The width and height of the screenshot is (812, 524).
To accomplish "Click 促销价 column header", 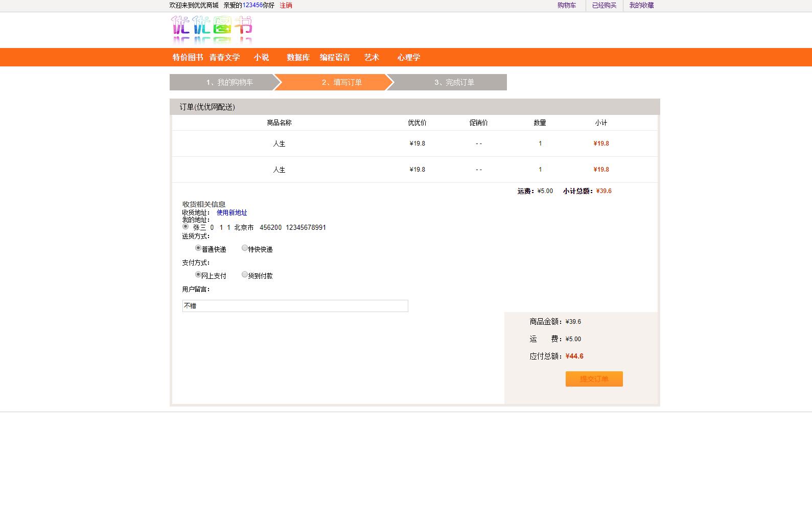I will click(x=478, y=123).
